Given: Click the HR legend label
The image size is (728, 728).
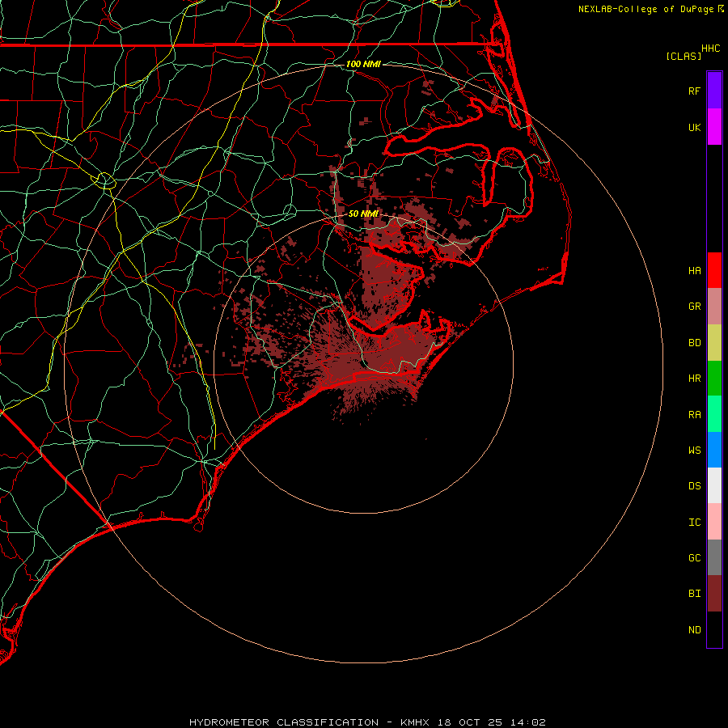Looking at the screenshot, I should pyautogui.click(x=694, y=379).
